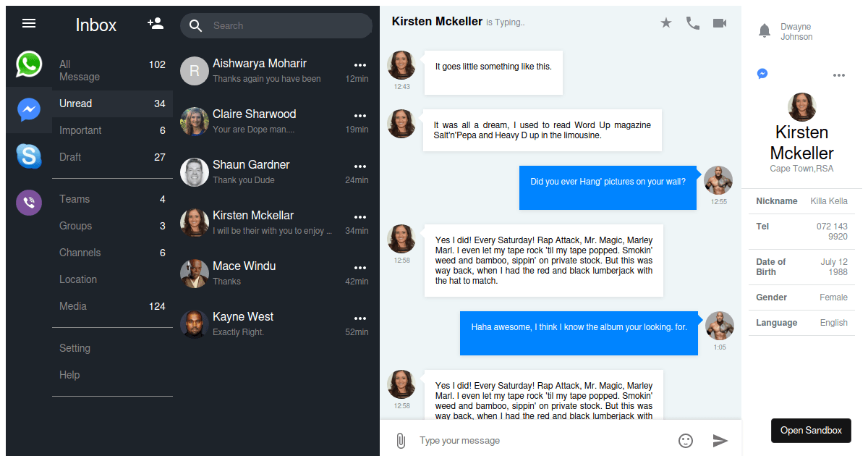The image size is (868, 456).
Task: Open the Important folder
Action: [112, 130]
